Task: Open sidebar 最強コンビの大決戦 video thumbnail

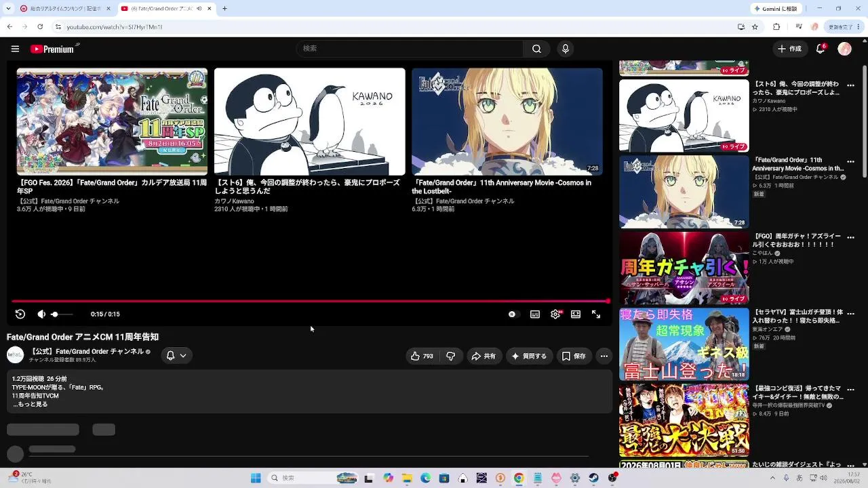Action: pyautogui.click(x=684, y=420)
